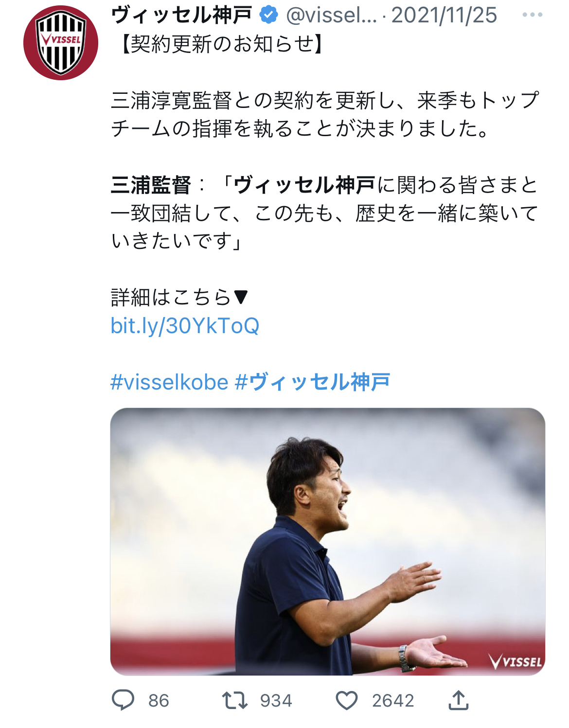The height and width of the screenshot is (728, 569).
Task: Like the tweet with the heart icon
Action: click(347, 700)
